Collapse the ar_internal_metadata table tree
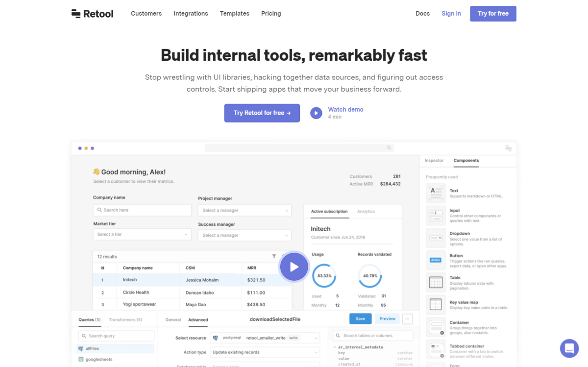The image size is (588, 367). coord(335,347)
